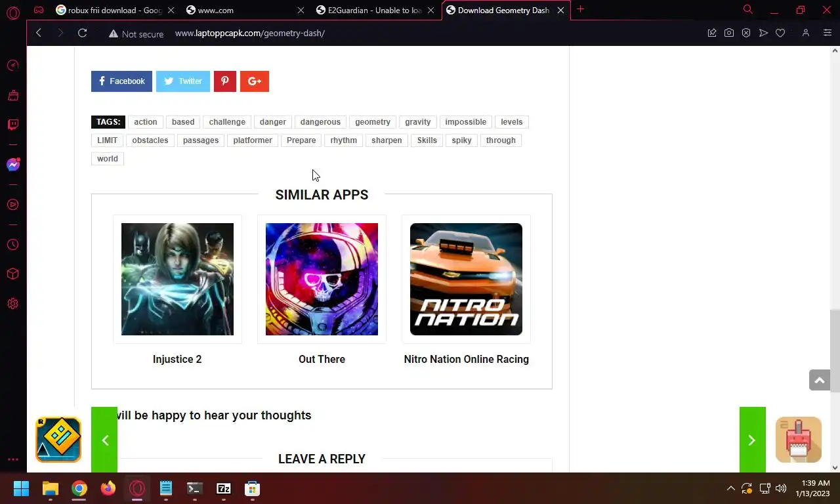Open Twitch in the sidebar
Viewport: 840px width, 504px height.
pos(13,125)
